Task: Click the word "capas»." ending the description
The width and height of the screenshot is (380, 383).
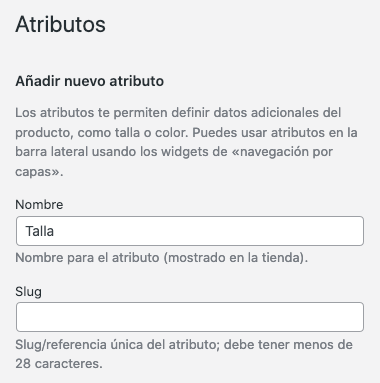Action: [x=39, y=172]
